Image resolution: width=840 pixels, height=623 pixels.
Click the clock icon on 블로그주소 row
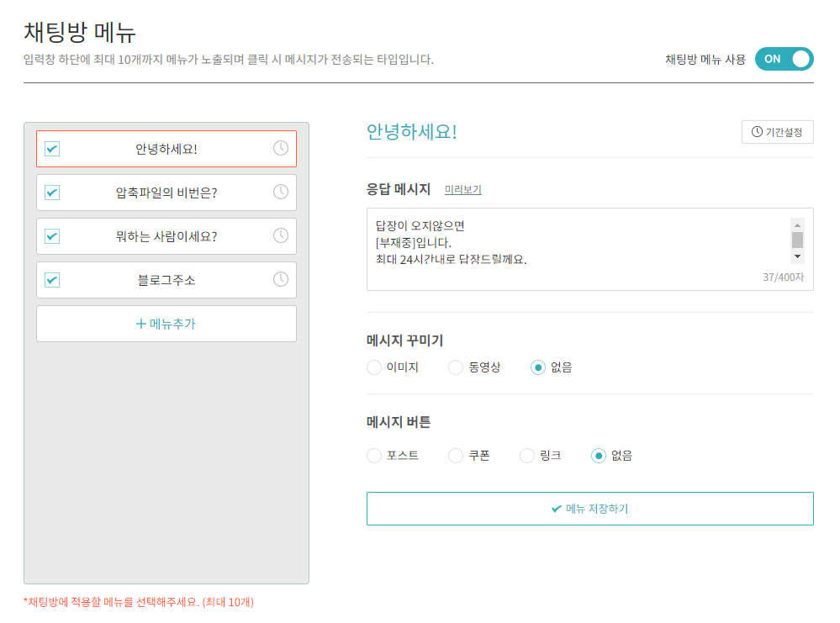tap(281, 279)
